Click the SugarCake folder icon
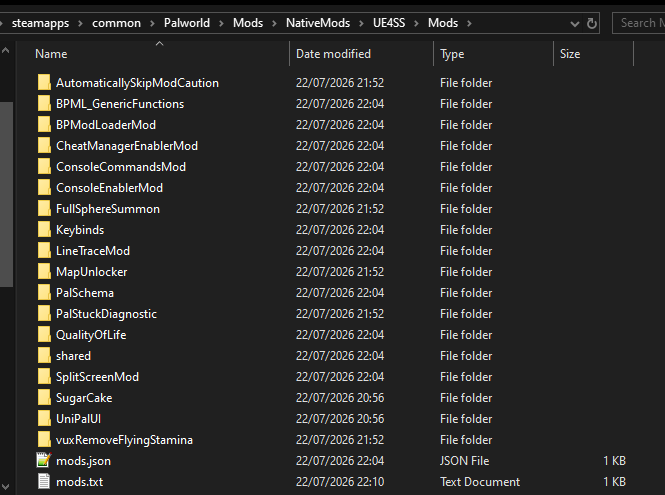This screenshot has width=665, height=495. [x=44, y=397]
